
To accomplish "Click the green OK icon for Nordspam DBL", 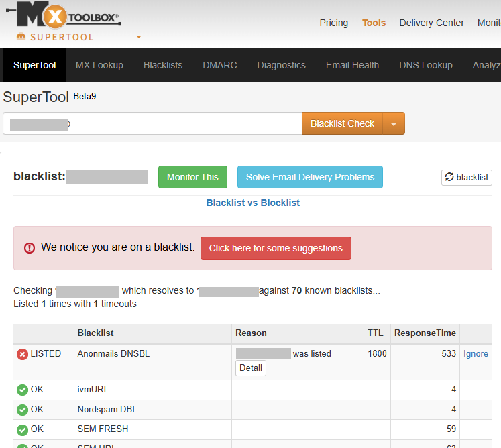I will (23, 410).
